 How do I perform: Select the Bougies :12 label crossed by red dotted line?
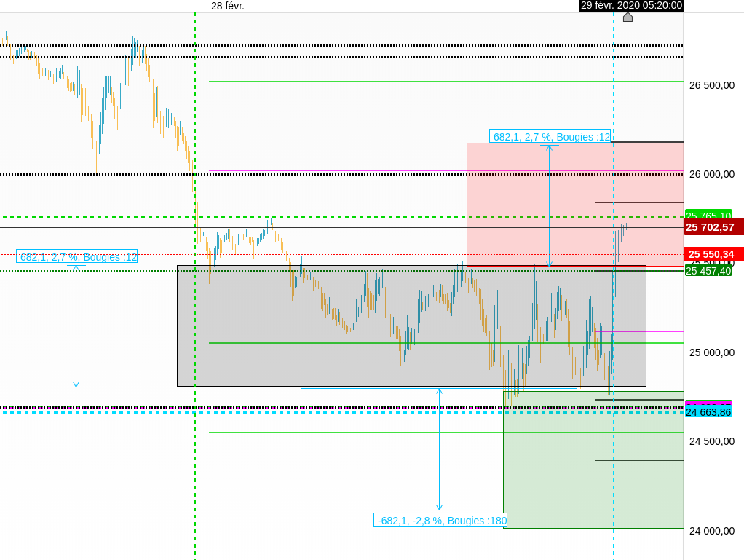tap(77, 257)
